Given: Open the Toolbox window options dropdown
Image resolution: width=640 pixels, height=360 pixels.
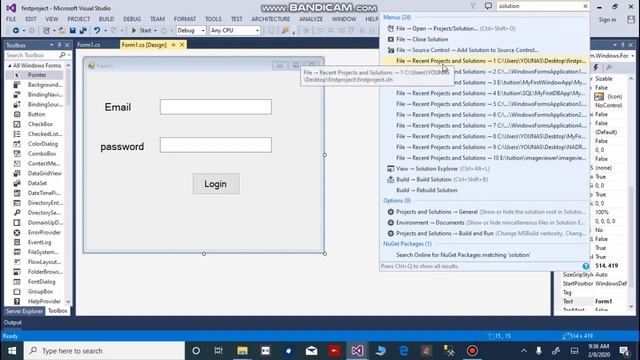Looking at the screenshot, I should (x=52, y=45).
